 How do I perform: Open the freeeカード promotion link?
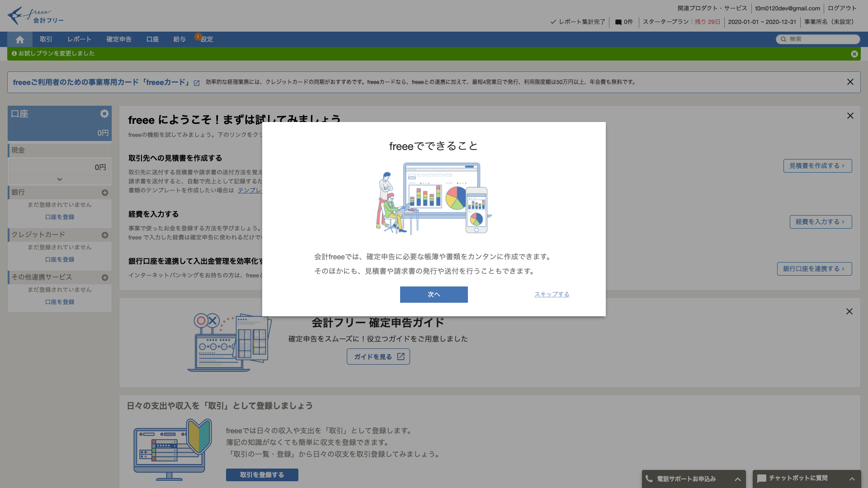(x=101, y=82)
